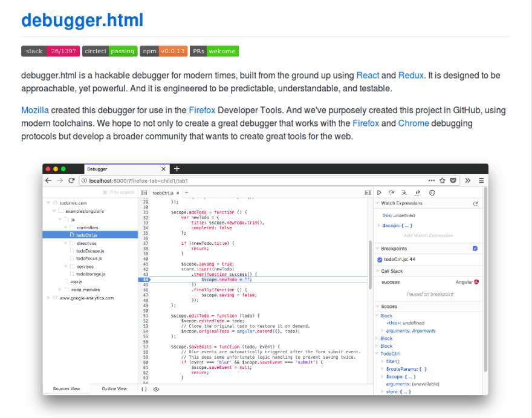Expand the node_modules folder
The width and height of the screenshot is (532, 418).
(60, 289)
